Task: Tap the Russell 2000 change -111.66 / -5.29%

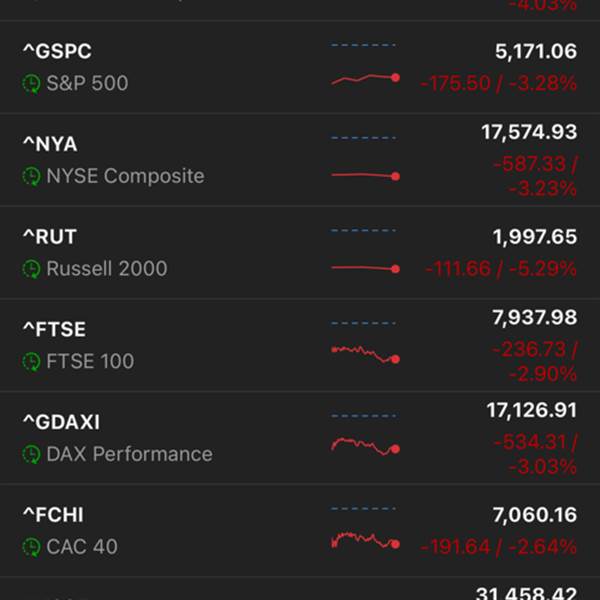Action: pos(501,269)
